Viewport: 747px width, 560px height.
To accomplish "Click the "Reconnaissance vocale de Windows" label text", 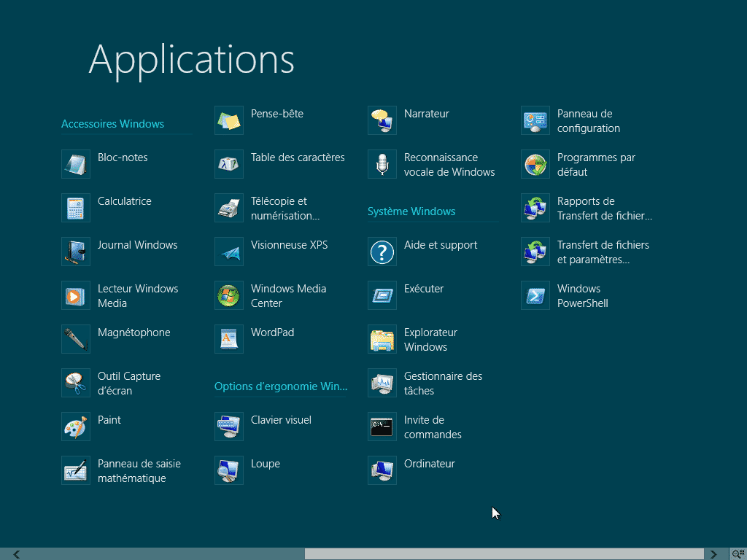I will click(449, 165).
